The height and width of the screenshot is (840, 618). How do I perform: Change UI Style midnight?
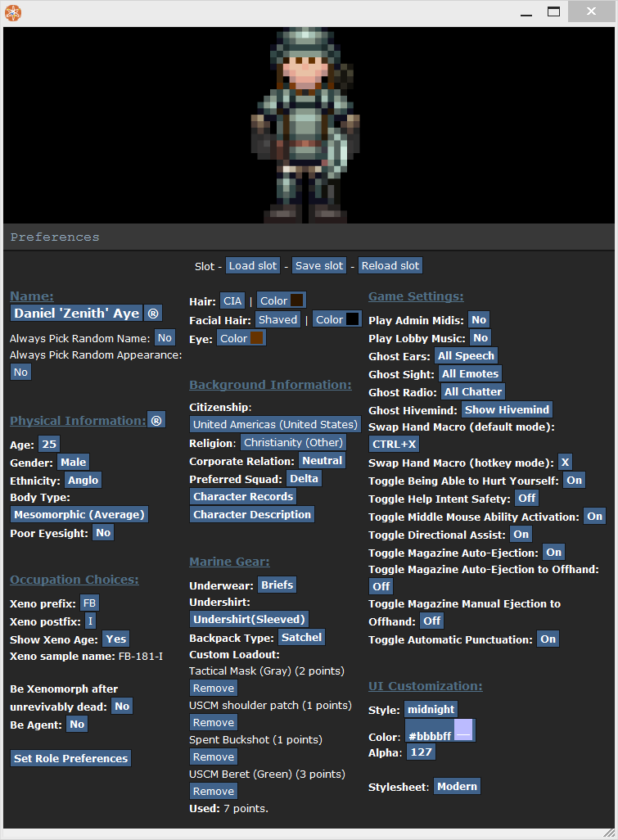[431, 709]
